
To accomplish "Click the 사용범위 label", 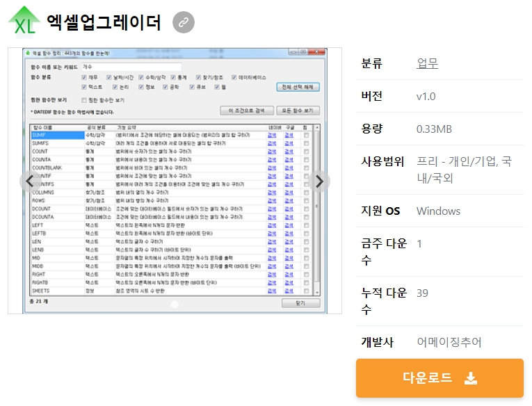I will coord(382,161).
